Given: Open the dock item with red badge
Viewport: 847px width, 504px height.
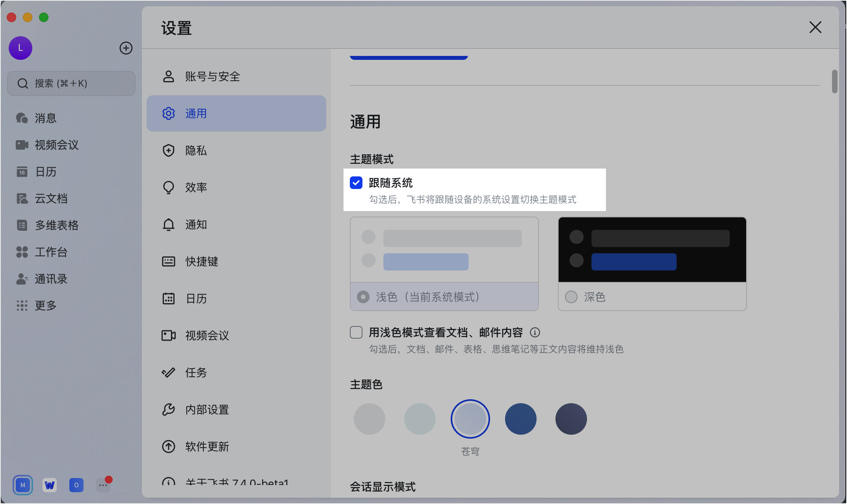Looking at the screenshot, I should pyautogui.click(x=103, y=485).
